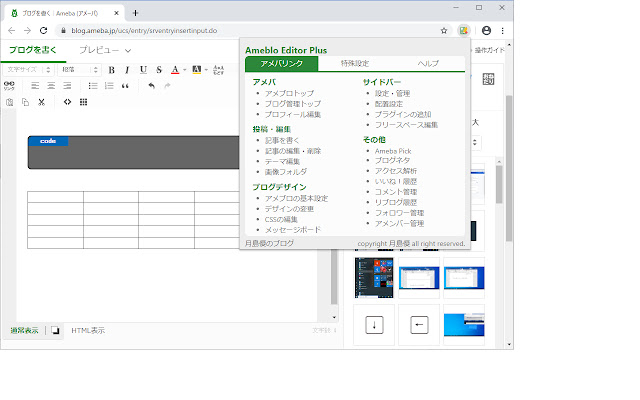Image resolution: width=640 pixels, height=400 pixels.
Task: Open the paragraph style dropdown
Action: click(79, 70)
